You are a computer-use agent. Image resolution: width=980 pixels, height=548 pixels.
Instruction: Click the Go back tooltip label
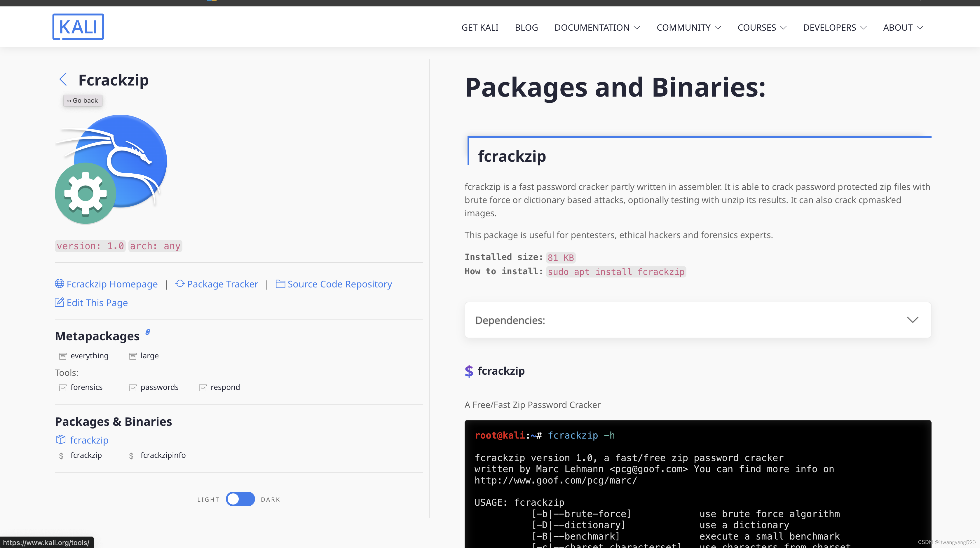[83, 100]
